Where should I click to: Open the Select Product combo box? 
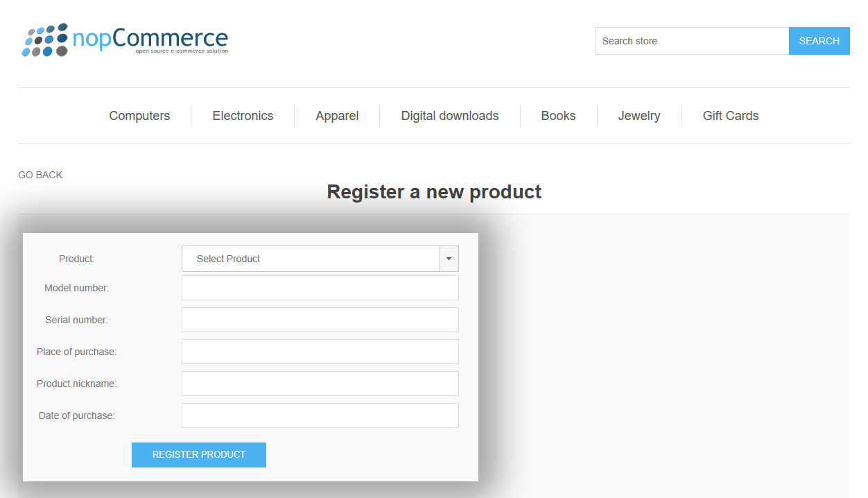(311, 259)
